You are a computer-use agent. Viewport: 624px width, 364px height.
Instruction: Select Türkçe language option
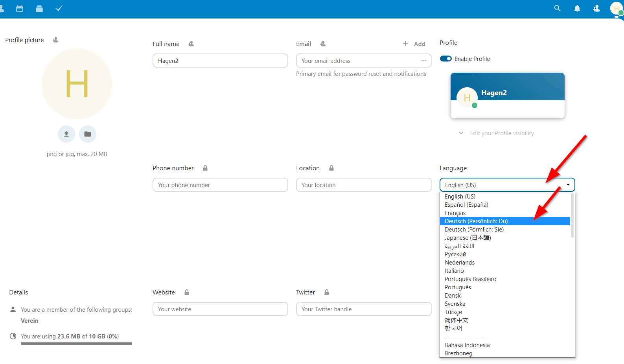click(x=505, y=312)
